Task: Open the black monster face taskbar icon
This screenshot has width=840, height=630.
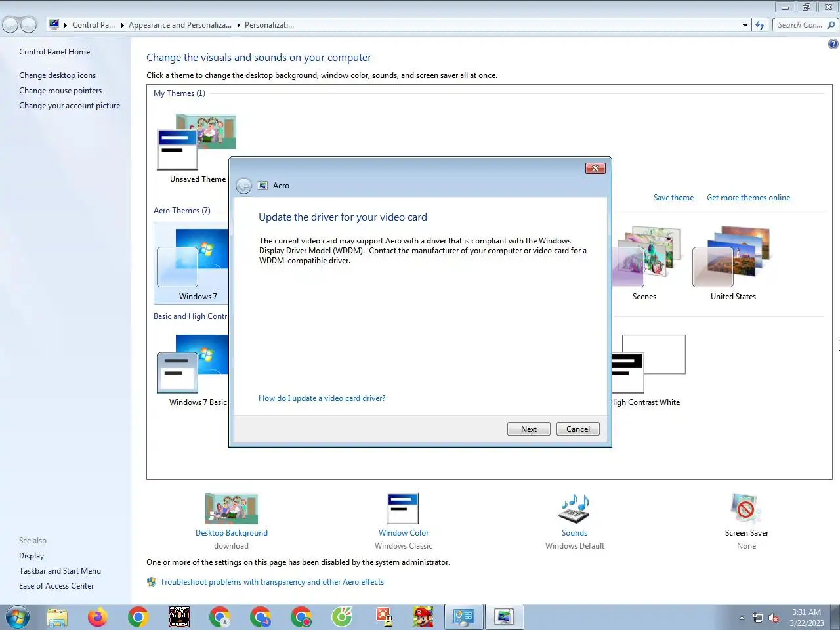Action: pos(179,617)
